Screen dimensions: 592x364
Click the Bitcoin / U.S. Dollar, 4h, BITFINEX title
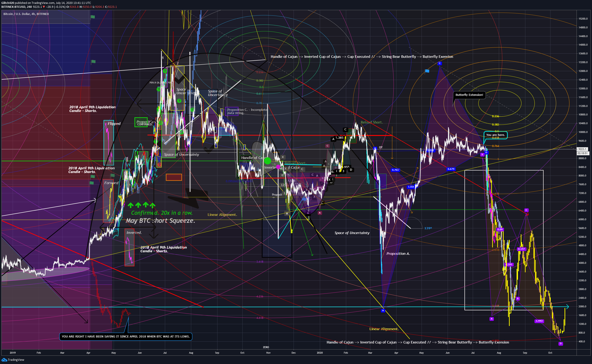coord(26,14)
